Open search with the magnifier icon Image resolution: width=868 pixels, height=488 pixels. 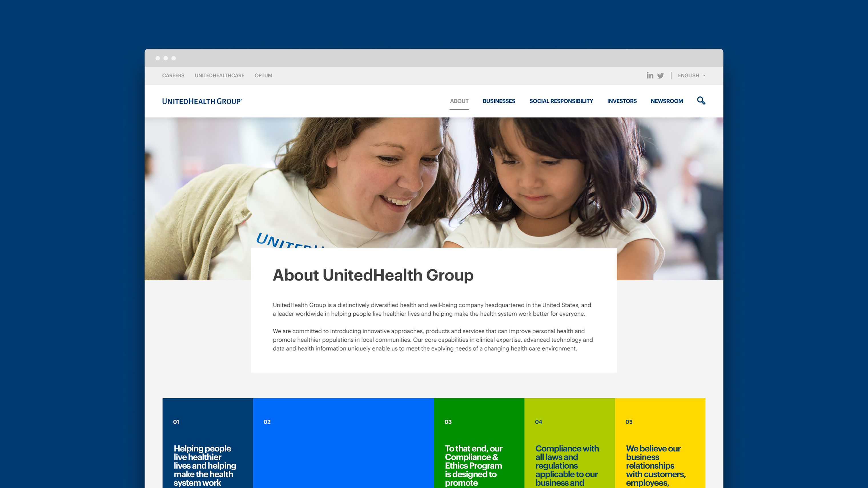pyautogui.click(x=701, y=101)
